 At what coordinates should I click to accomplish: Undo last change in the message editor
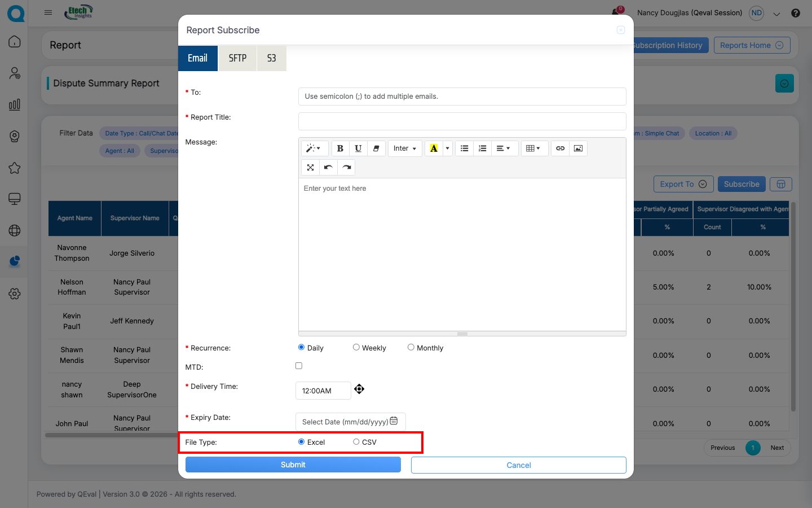pyautogui.click(x=328, y=167)
